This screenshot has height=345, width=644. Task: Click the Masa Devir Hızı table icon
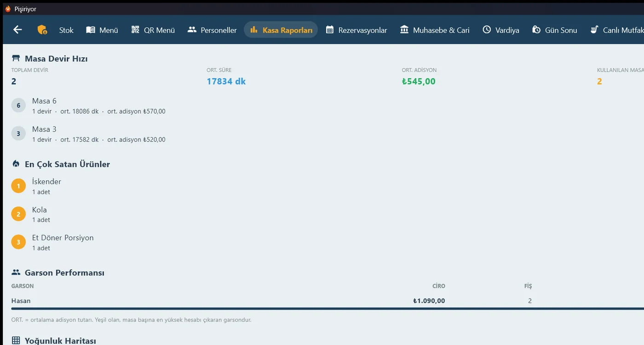coord(16,58)
